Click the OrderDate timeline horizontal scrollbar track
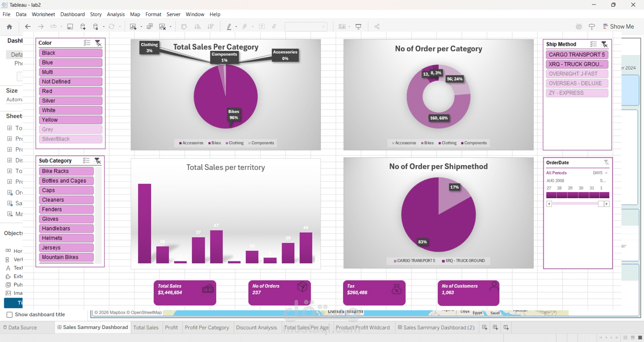This screenshot has width=644, height=342. pyautogui.click(x=575, y=204)
